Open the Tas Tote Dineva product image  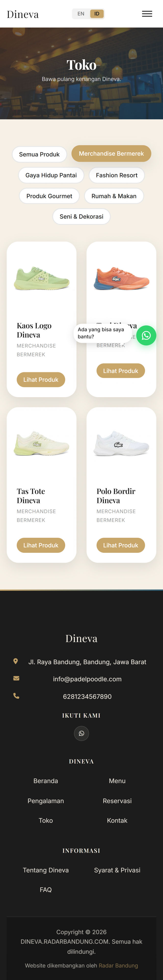pyautogui.click(x=42, y=443)
